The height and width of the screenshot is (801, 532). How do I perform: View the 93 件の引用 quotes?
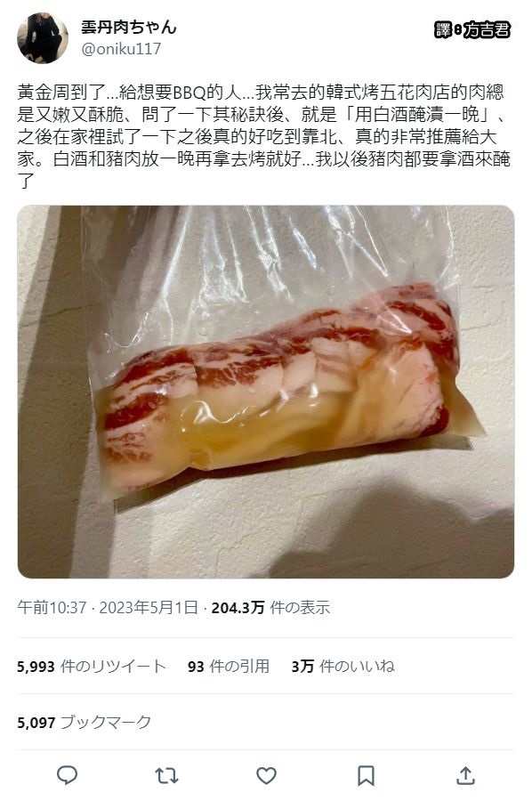click(x=229, y=666)
